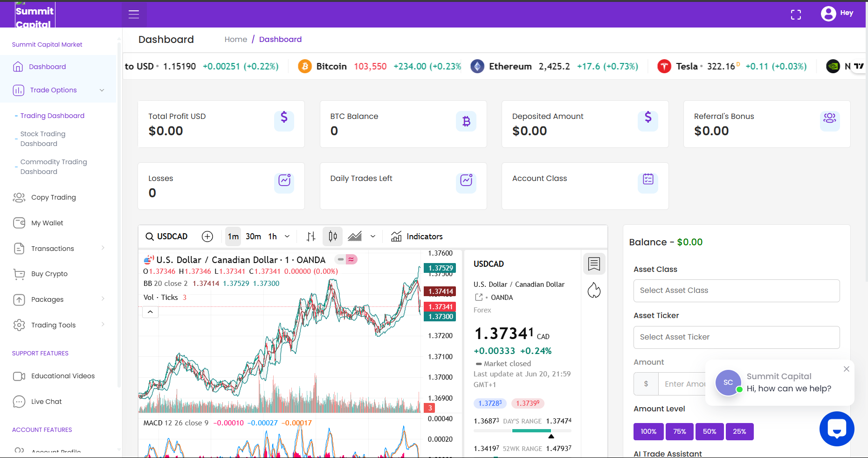Click the US flag pair symbol icon

[149, 260]
